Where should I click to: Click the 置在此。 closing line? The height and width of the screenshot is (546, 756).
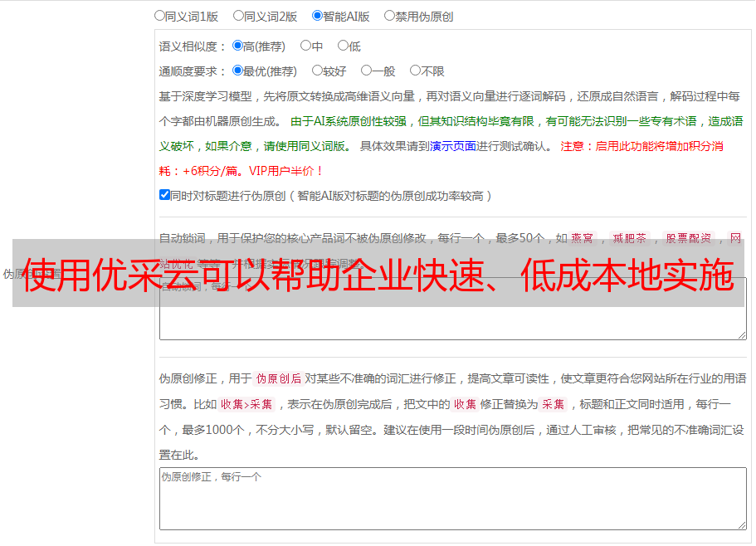click(x=179, y=455)
